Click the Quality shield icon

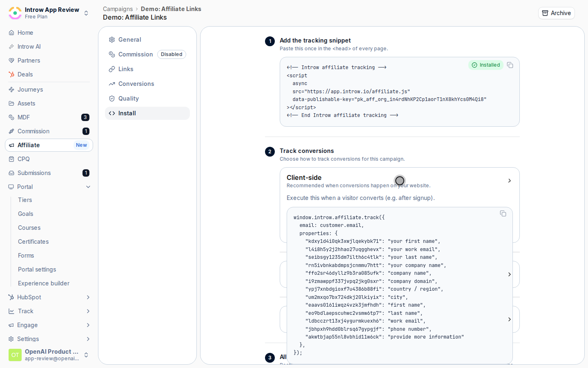(x=112, y=99)
